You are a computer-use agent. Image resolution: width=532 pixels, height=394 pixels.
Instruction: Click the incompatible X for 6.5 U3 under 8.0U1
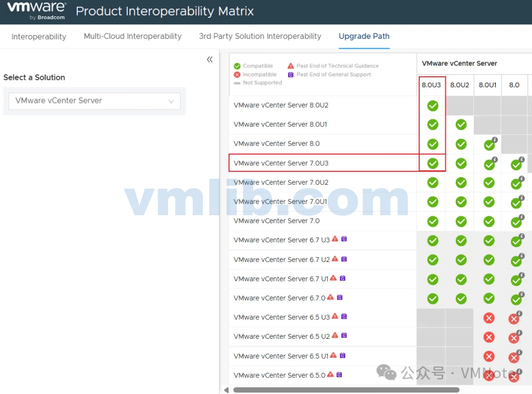(x=489, y=318)
